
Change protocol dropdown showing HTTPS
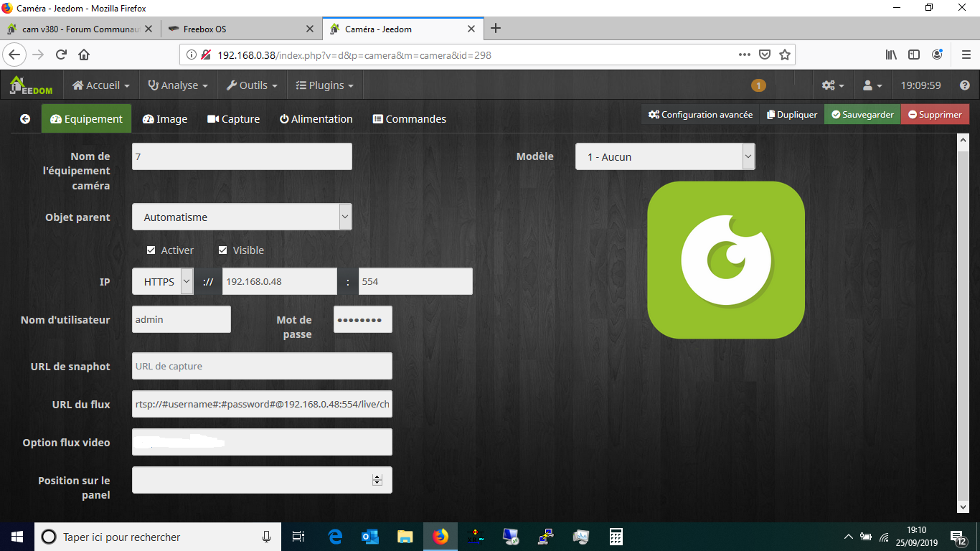tap(163, 281)
